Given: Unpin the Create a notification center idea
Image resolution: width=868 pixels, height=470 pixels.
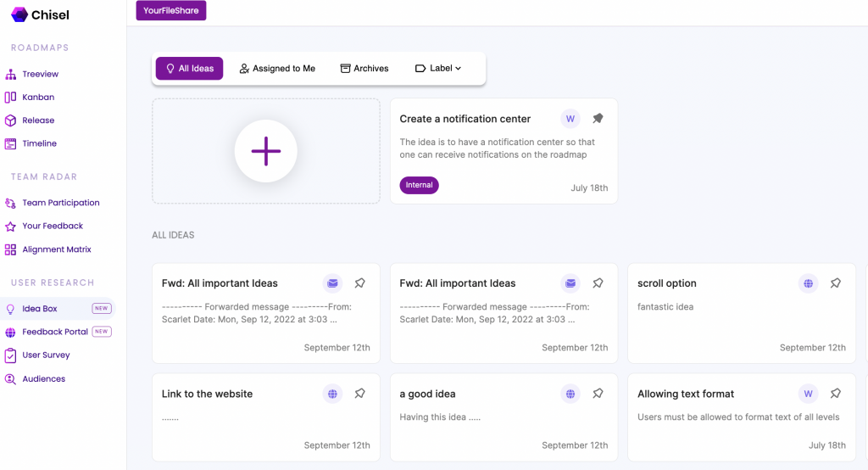Looking at the screenshot, I should (598, 119).
